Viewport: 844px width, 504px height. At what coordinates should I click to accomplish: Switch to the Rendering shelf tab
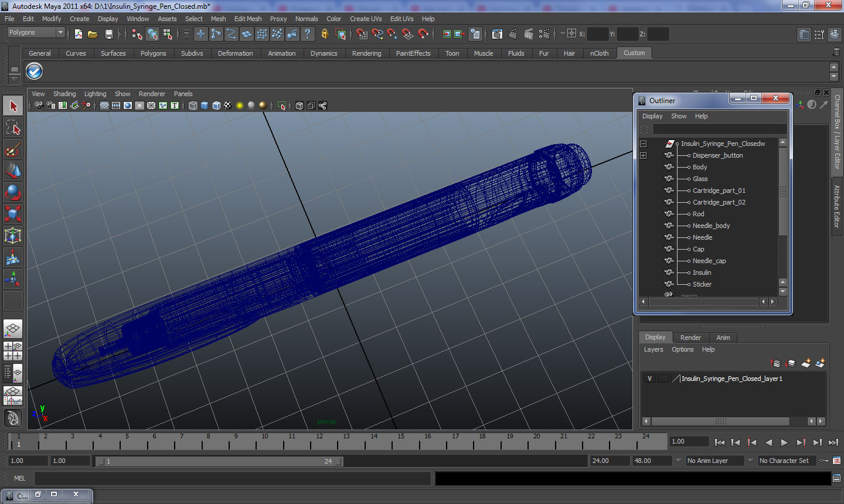366,53
